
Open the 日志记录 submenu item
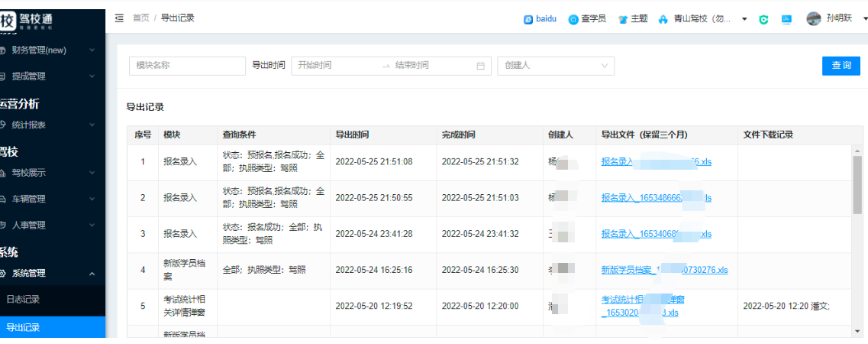pos(53,300)
